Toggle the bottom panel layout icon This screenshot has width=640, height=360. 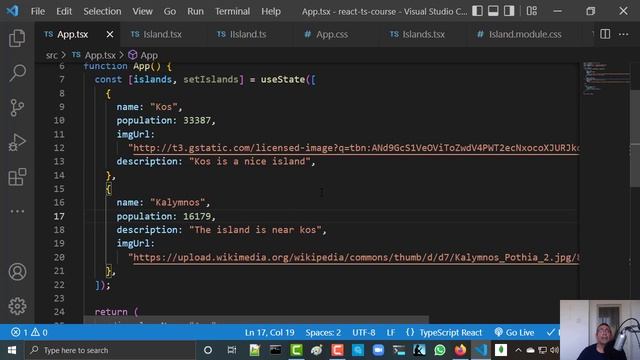(493, 11)
